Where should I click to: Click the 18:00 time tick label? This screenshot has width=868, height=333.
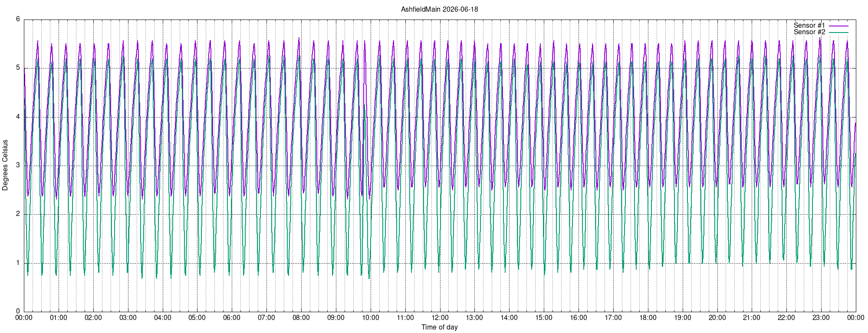(x=648, y=318)
